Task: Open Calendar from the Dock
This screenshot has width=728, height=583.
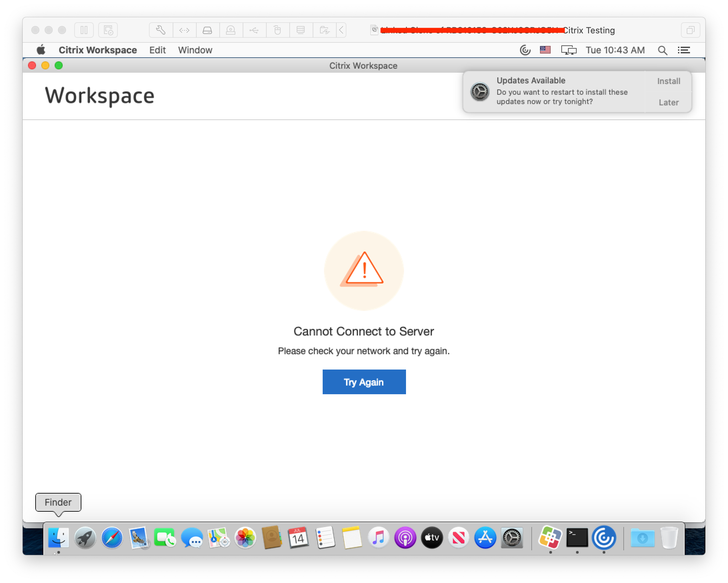Action: [298, 537]
